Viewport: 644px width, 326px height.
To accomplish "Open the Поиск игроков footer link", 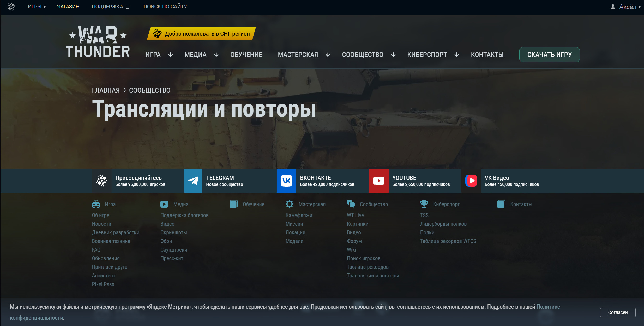I will tap(364, 258).
